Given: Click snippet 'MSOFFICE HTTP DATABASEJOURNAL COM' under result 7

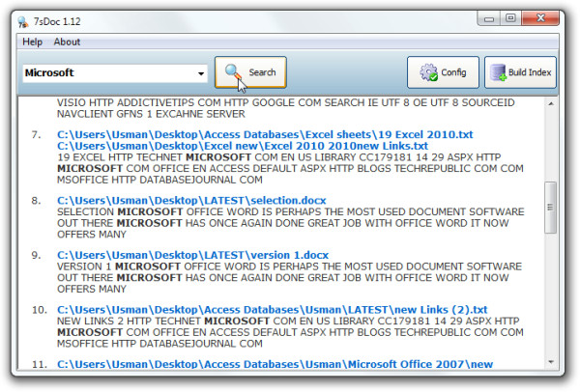Looking at the screenshot, I should pos(159,180).
